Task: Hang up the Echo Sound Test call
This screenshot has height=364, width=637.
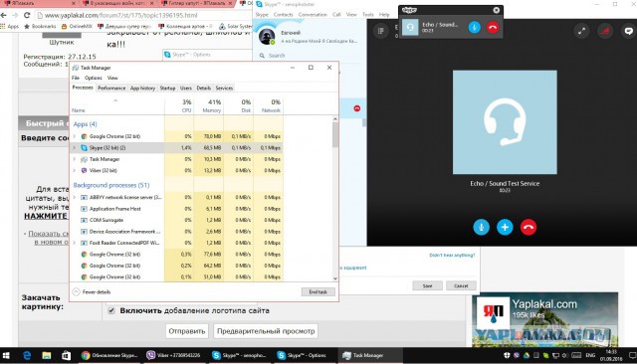Action: [x=529, y=227]
